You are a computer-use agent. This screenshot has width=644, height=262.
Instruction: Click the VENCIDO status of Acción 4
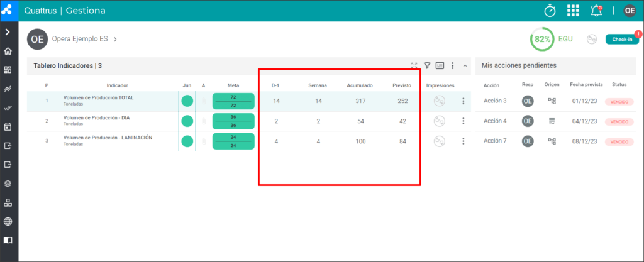point(619,122)
